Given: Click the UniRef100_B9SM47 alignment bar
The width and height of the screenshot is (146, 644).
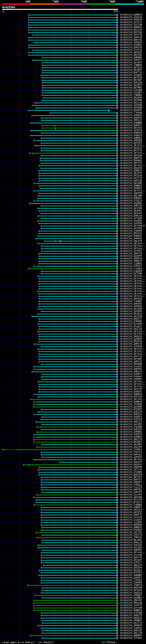Looking at the screenshot, I should pyautogui.click(x=69, y=110).
